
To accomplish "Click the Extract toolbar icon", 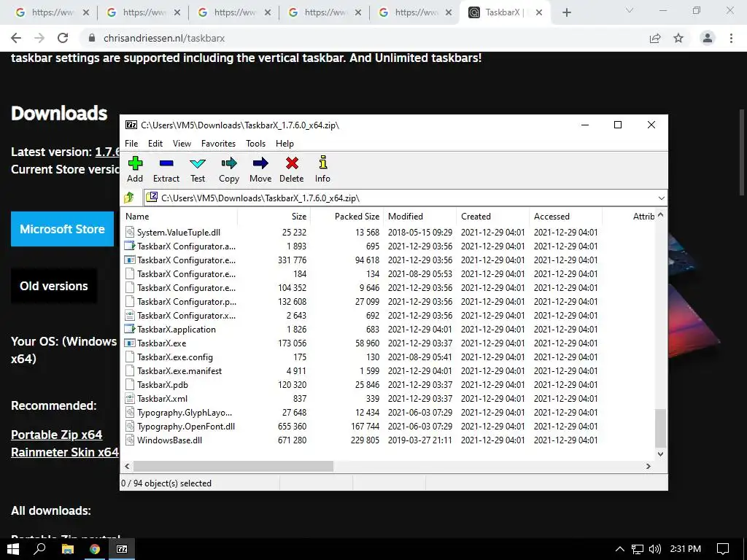I will [166, 163].
